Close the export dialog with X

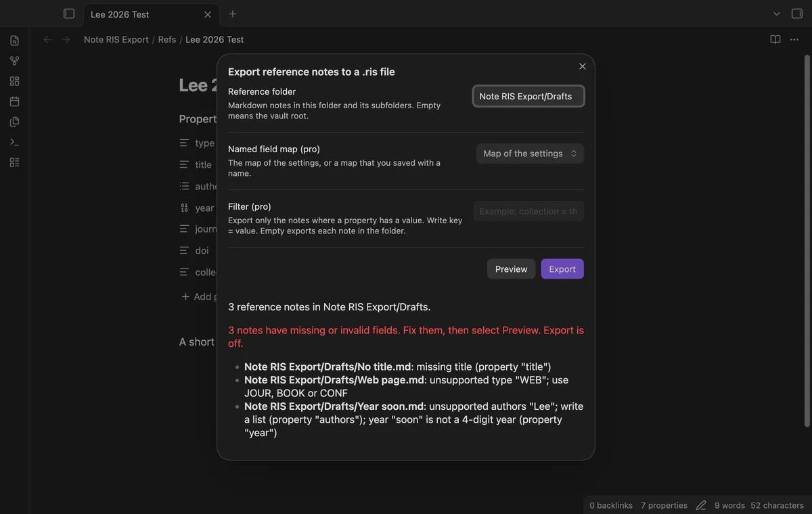(x=583, y=66)
